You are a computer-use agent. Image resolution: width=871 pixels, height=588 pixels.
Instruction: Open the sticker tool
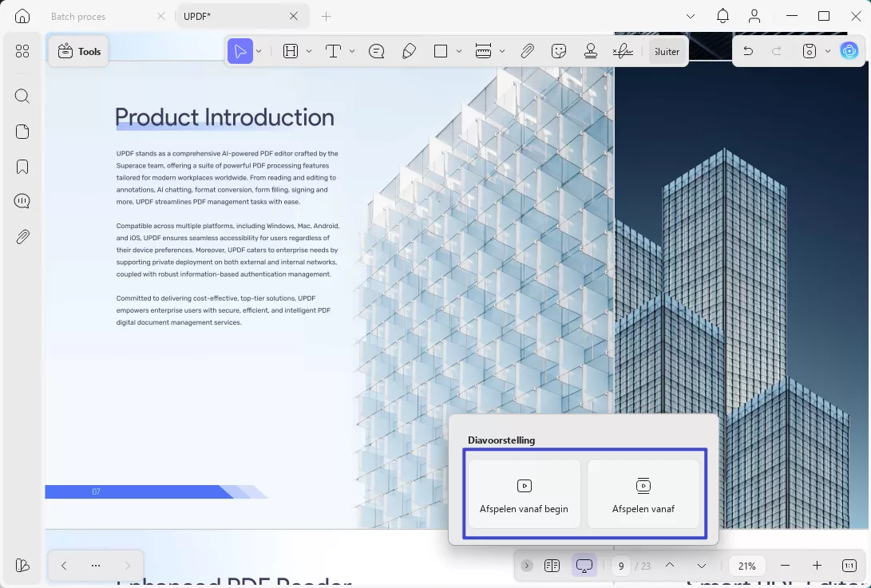point(559,51)
